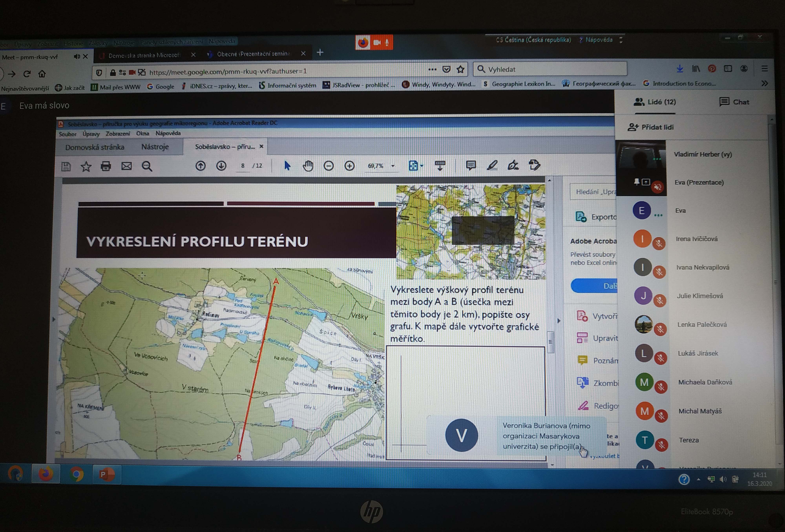Reload the Firefox page

(27, 74)
